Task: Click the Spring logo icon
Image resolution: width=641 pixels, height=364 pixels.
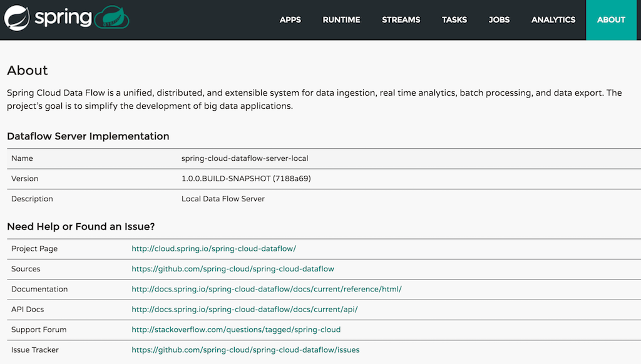Action: (17, 18)
